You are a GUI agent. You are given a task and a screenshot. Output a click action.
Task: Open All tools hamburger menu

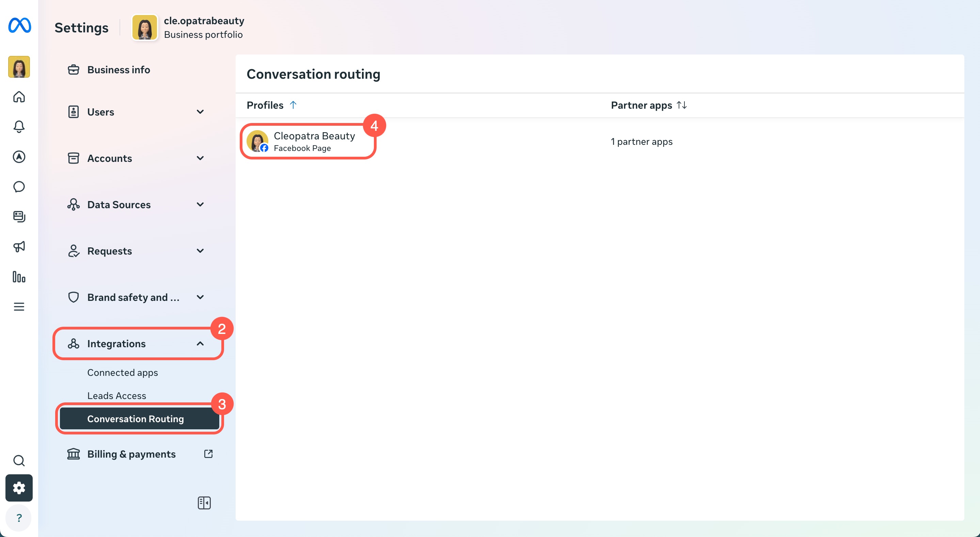[19, 306]
